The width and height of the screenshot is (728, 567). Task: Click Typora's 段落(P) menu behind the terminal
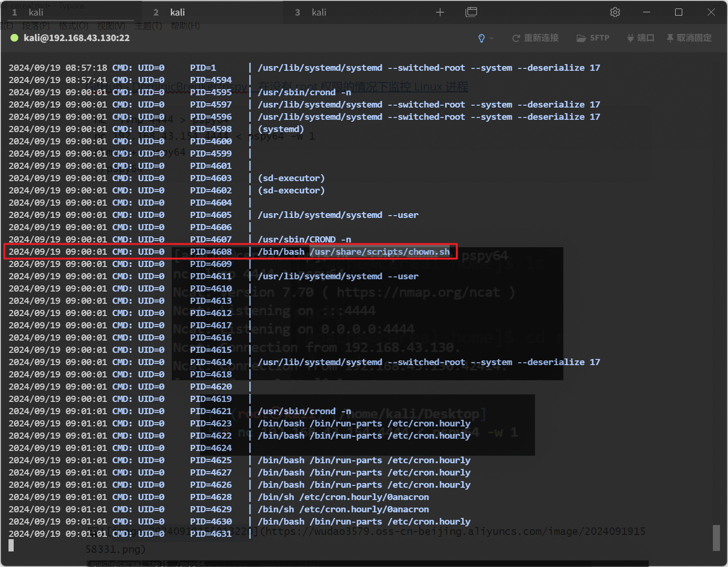coord(36,25)
